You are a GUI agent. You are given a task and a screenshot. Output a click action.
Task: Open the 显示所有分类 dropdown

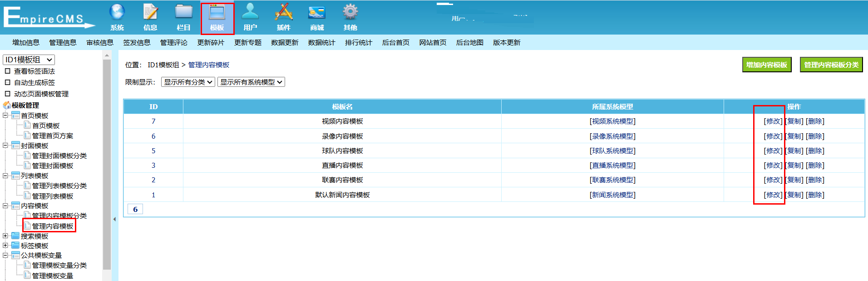coord(188,82)
